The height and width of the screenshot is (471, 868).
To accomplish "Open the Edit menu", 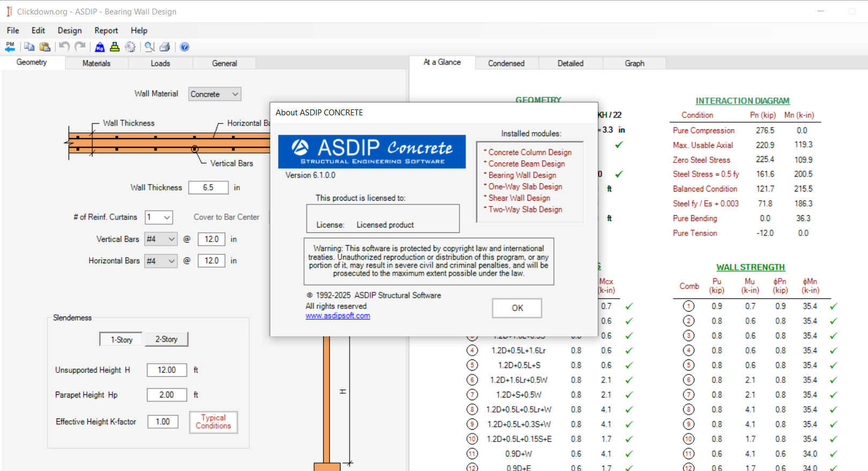I will pos(38,31).
